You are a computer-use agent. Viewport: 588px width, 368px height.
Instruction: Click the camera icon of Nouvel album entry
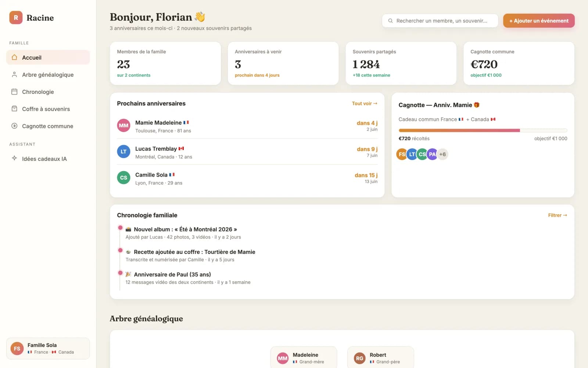(x=128, y=229)
